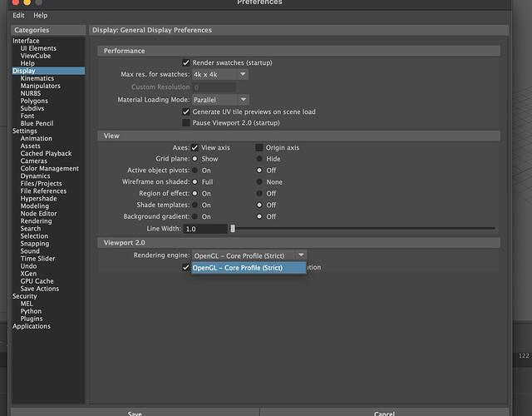Viewport: 532px width, 416px height.
Task: Select Undo category
Action: click(x=28, y=266)
